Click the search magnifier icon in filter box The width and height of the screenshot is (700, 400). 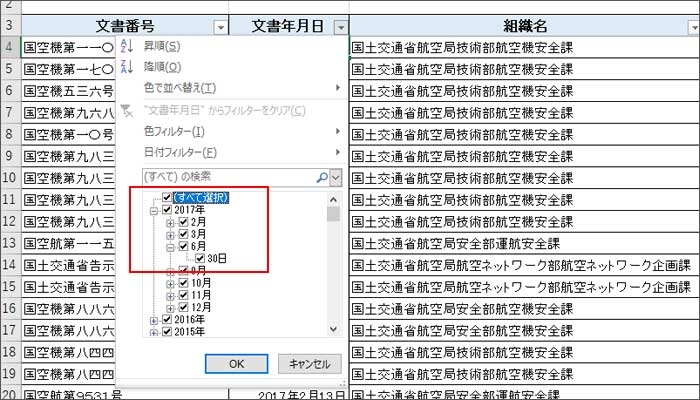point(321,177)
